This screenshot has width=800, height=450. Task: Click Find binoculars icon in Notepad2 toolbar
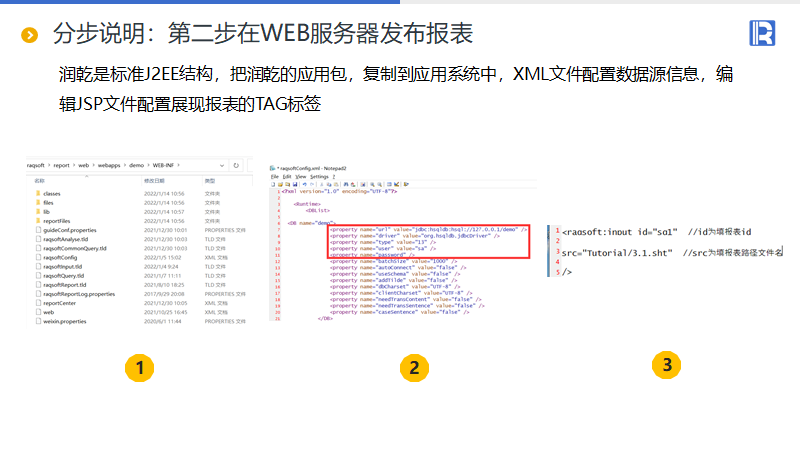(x=346, y=184)
